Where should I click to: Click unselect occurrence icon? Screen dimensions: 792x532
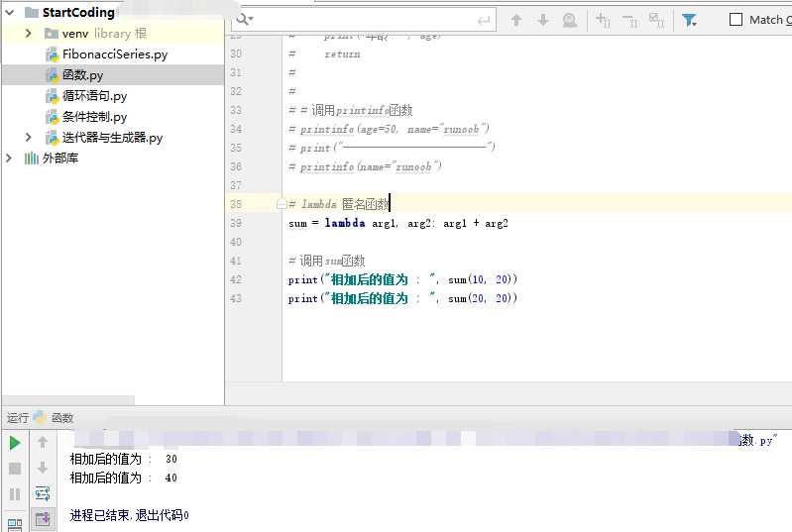tap(629, 20)
